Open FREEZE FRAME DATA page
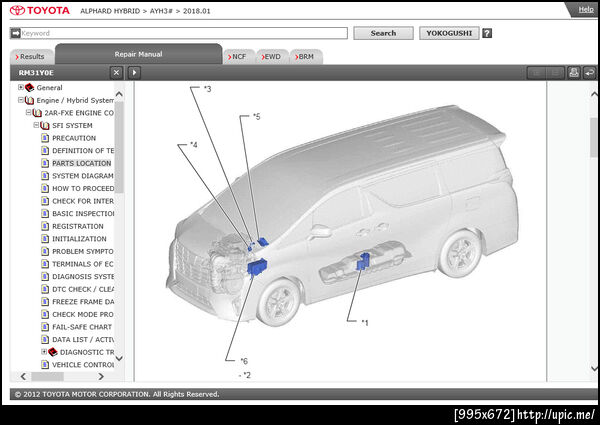The image size is (600, 425). 83,302
